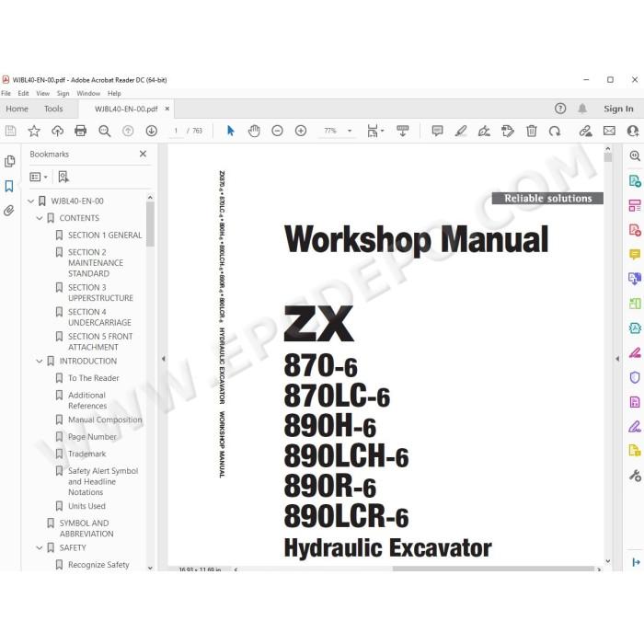
Task: Open the Sign menu
Action: (x=63, y=94)
